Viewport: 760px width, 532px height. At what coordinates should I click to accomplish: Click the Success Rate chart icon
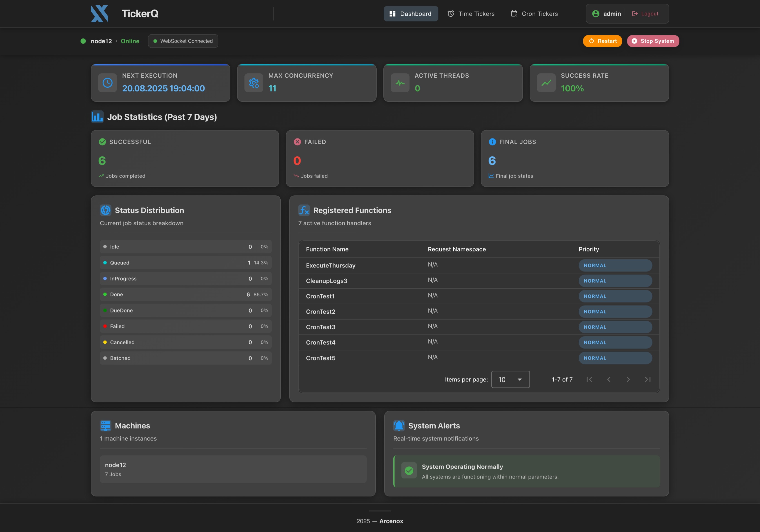(546, 83)
